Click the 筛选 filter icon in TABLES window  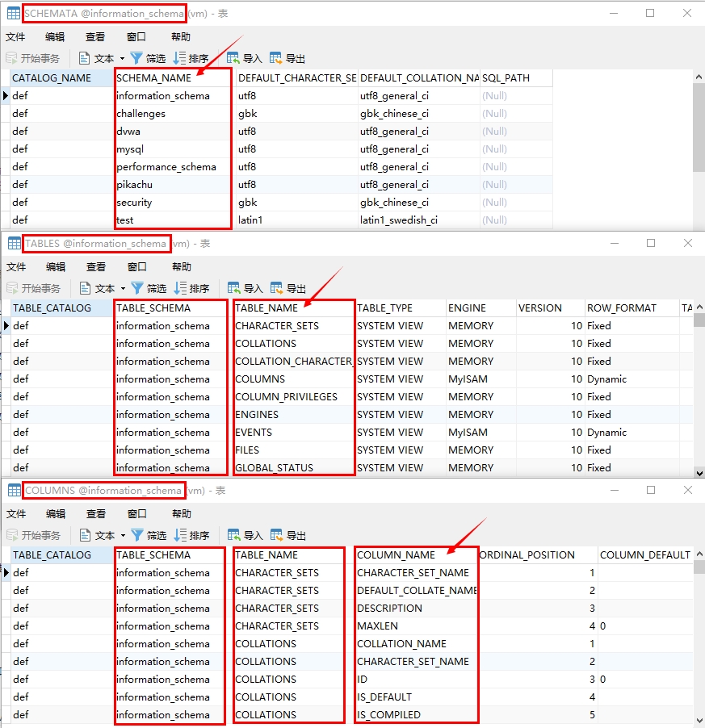click(138, 288)
